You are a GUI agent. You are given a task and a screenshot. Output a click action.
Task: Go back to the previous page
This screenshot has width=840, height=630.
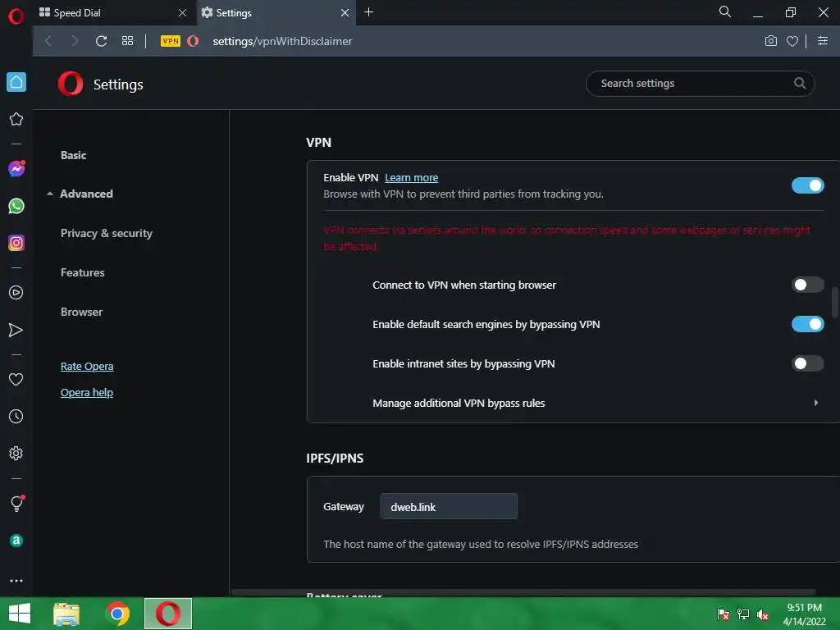(x=48, y=41)
